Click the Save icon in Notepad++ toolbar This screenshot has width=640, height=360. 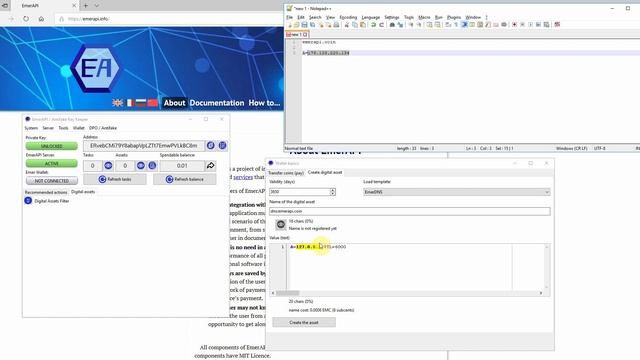(304, 25)
